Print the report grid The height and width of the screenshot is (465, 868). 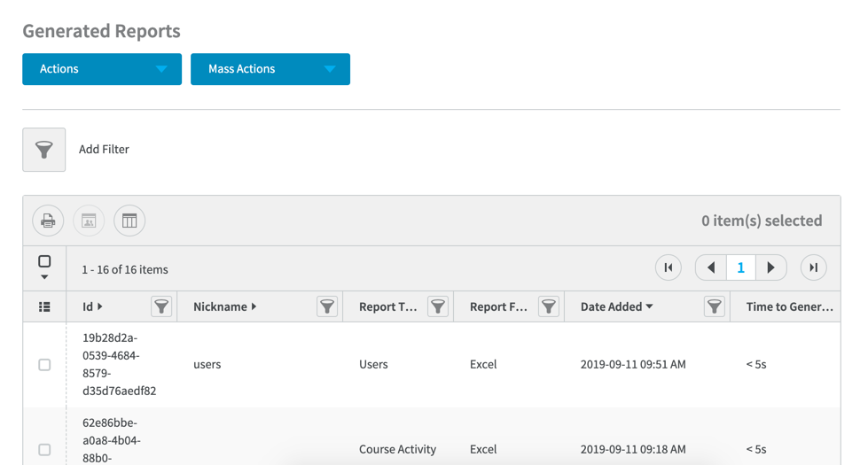click(48, 221)
